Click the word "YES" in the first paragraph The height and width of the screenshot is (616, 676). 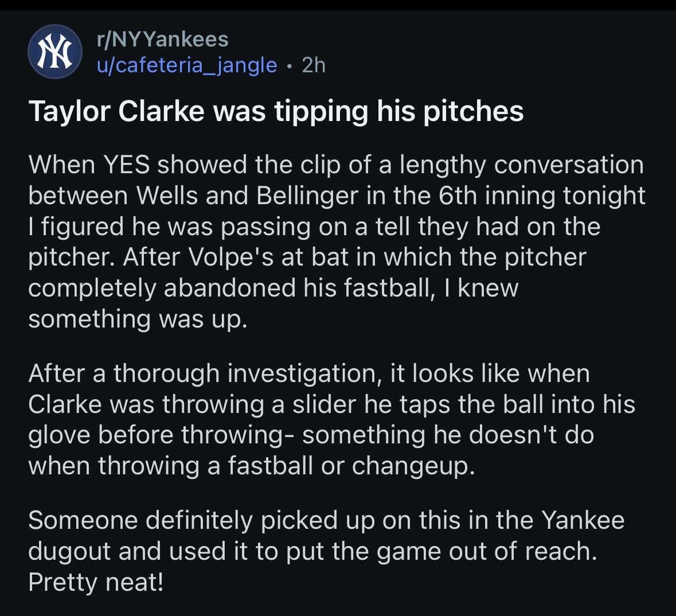126,165
